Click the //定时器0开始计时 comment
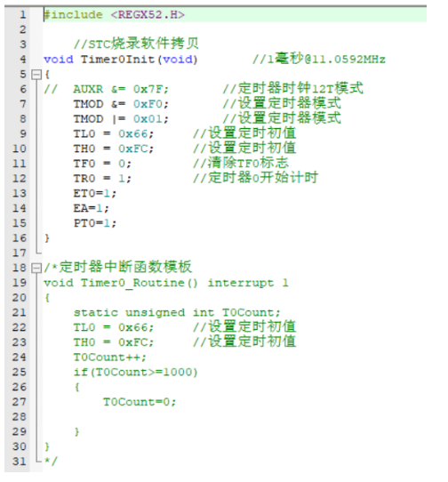 [x=255, y=178]
